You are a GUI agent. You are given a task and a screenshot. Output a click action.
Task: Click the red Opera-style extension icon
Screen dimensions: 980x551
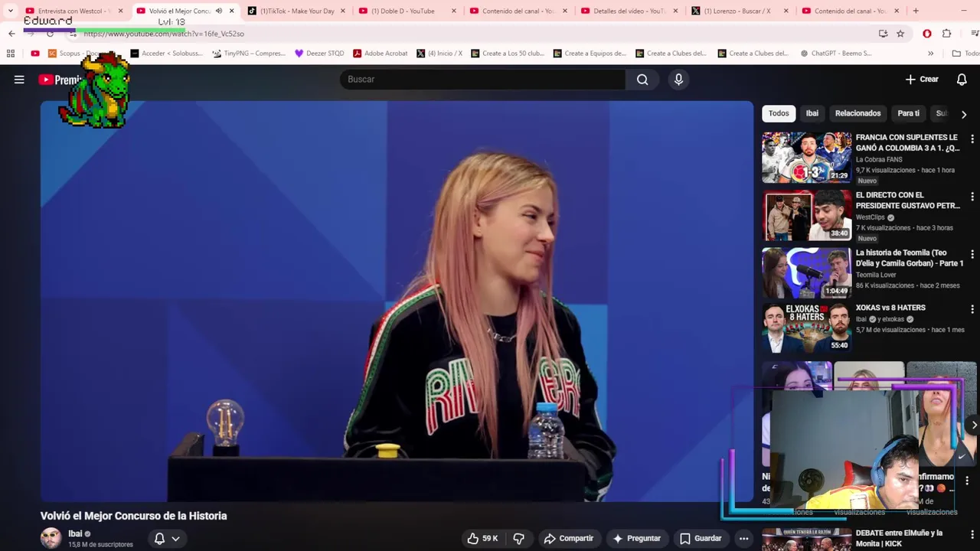pyautogui.click(x=926, y=34)
